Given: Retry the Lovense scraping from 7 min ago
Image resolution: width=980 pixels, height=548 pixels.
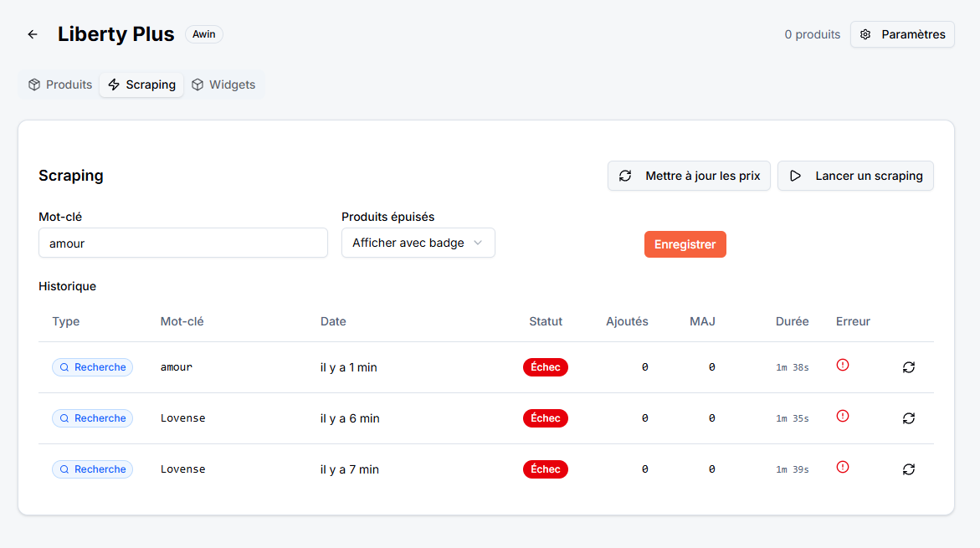Looking at the screenshot, I should (x=909, y=469).
